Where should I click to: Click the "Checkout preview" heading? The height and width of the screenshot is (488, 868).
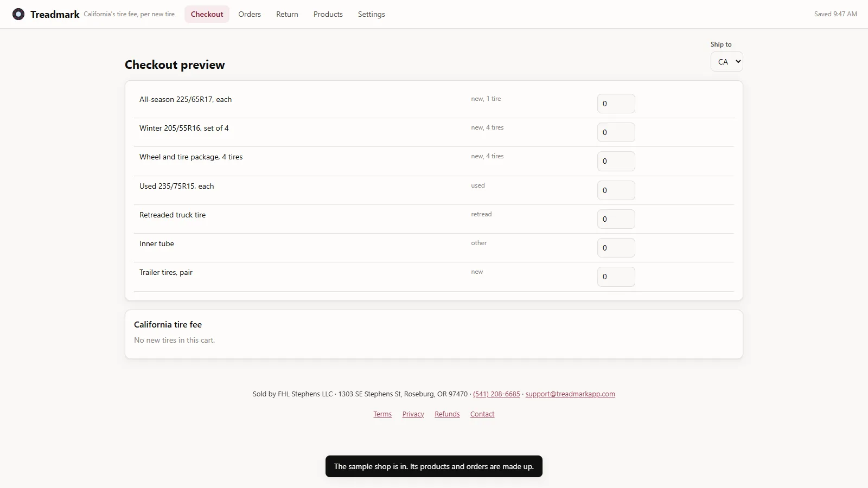[x=175, y=65]
